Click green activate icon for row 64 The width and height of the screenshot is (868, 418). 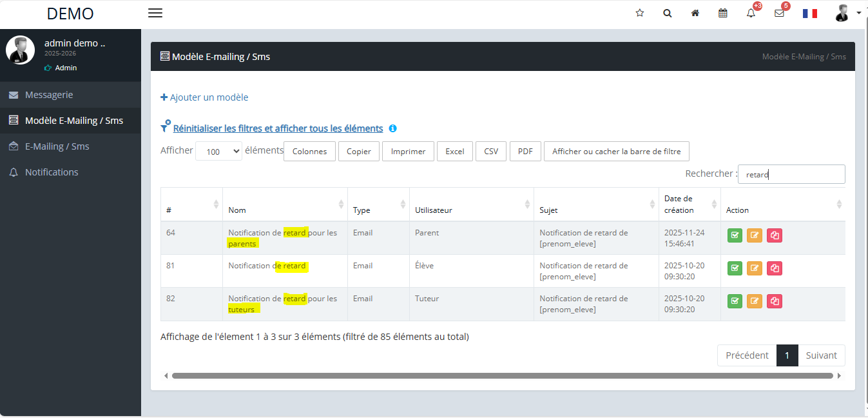click(x=735, y=235)
